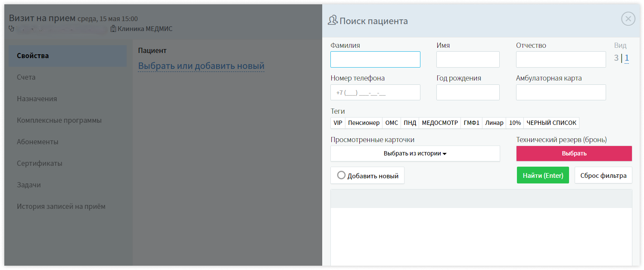The image size is (644, 270).
Task: Open the Сертификаты sidebar tab
Action: click(68, 163)
